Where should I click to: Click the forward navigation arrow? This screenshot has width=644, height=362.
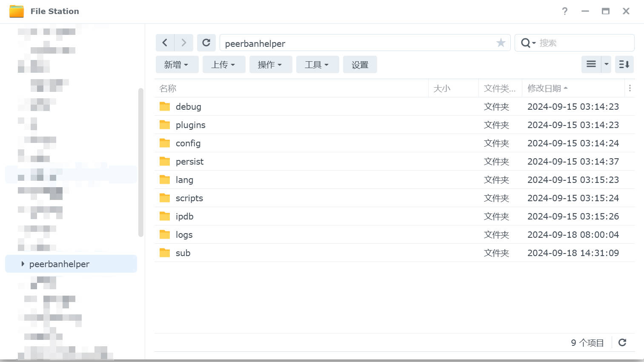pyautogui.click(x=184, y=43)
